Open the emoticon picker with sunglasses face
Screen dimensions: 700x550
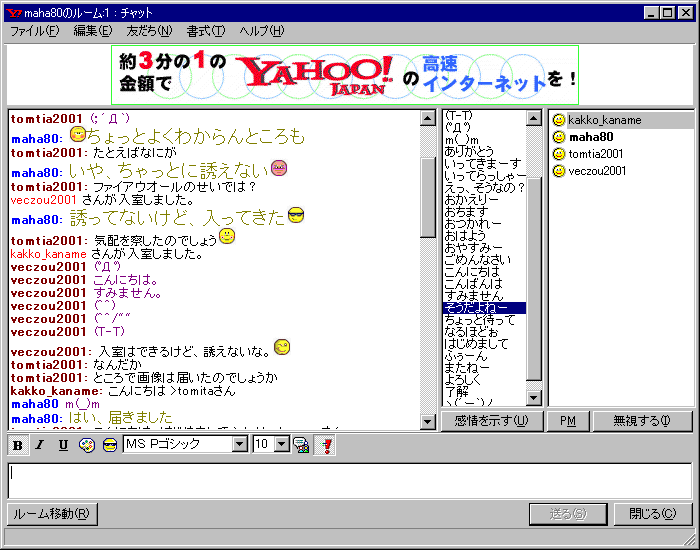click(x=109, y=444)
